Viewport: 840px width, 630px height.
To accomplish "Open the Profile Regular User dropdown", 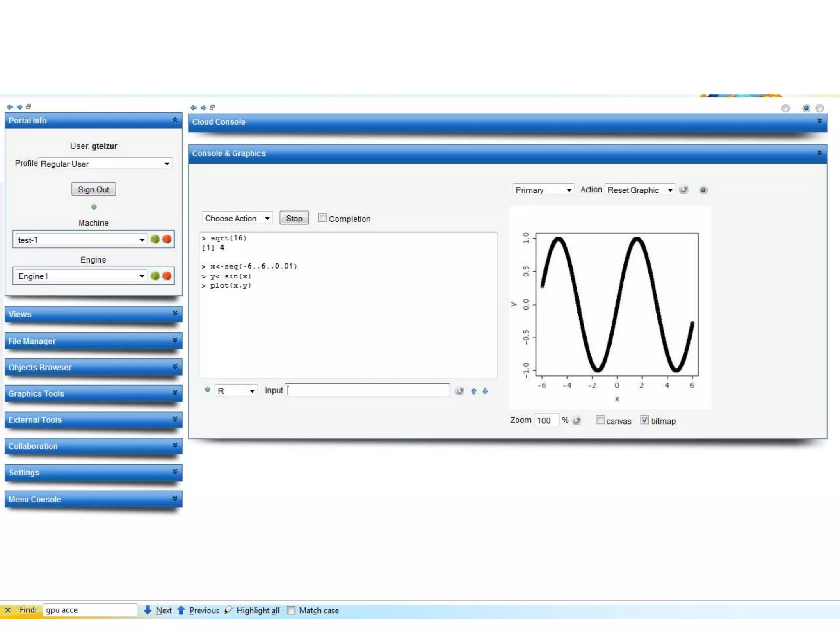I will pyautogui.click(x=105, y=164).
